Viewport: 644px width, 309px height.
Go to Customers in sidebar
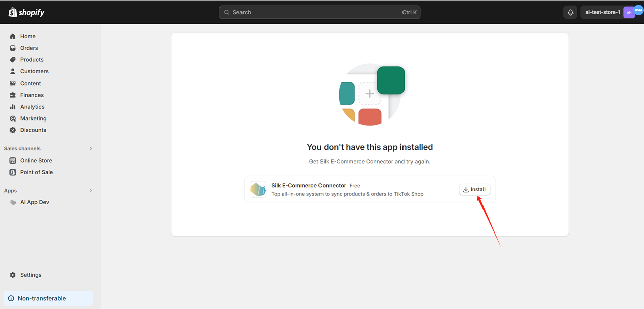34,71
